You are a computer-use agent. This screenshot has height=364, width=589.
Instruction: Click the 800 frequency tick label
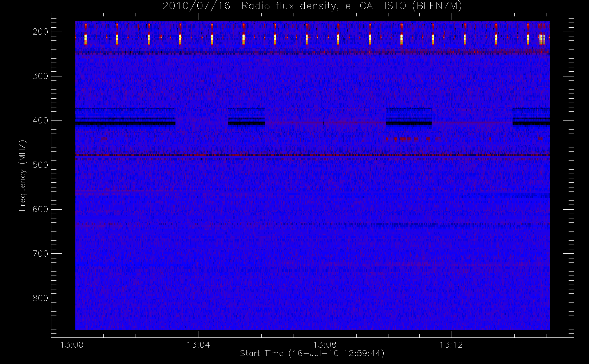[x=40, y=298]
